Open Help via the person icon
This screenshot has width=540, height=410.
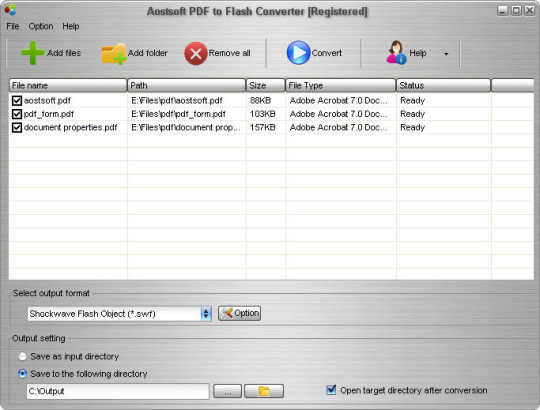[396, 52]
